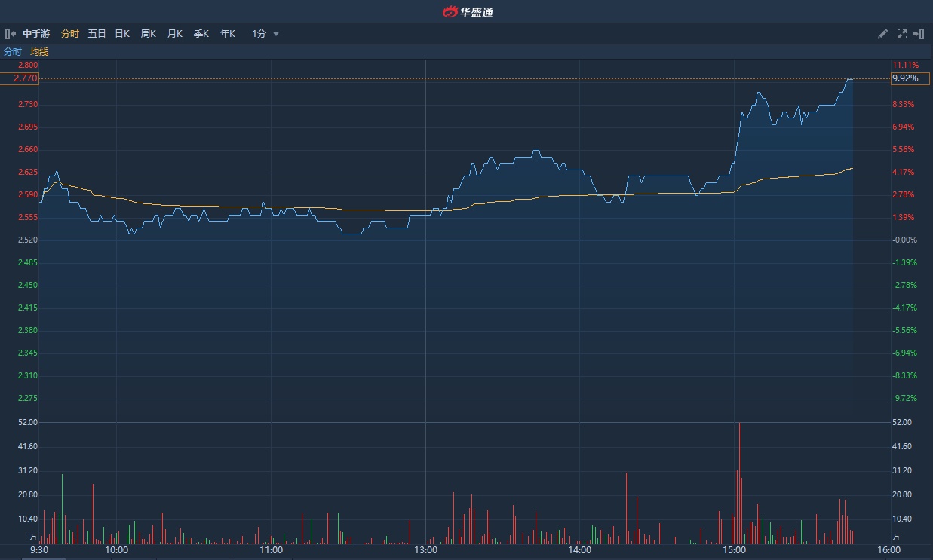Switch to the 五日 five-day tab
Image resolution: width=933 pixels, height=560 pixels.
coord(97,34)
